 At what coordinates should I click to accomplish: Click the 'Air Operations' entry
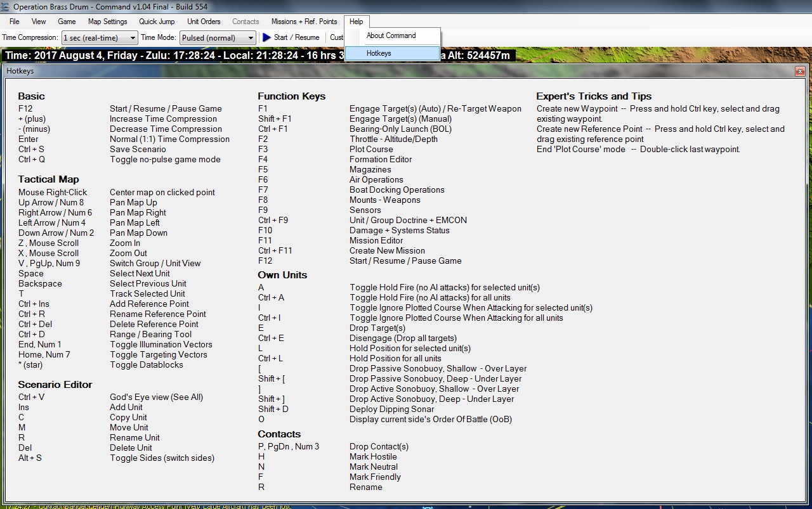(376, 179)
